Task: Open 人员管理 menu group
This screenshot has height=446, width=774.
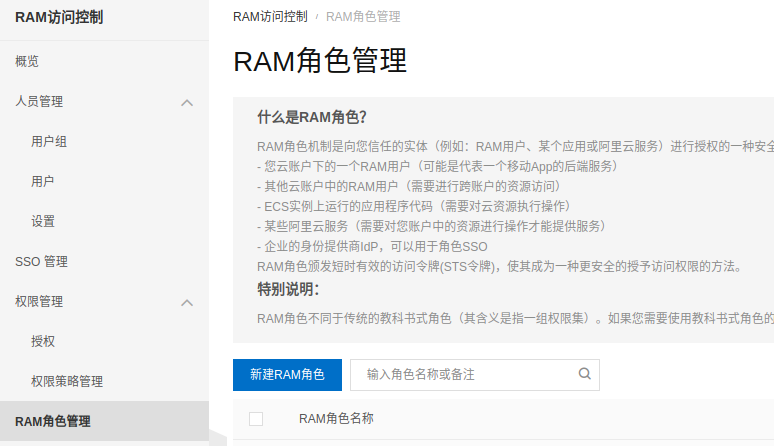Action: [39, 102]
